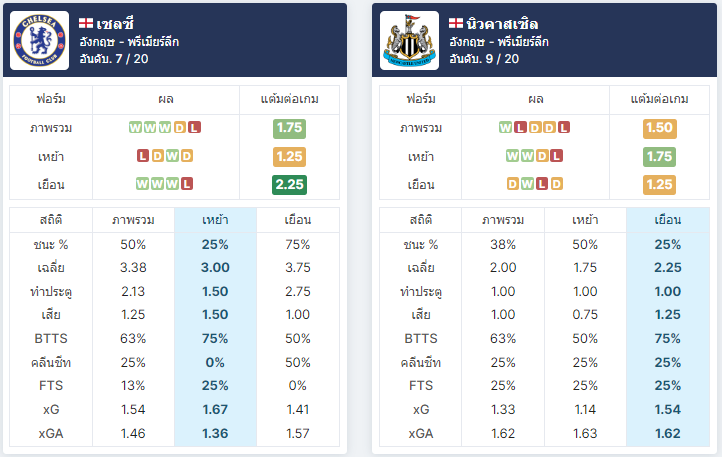The width and height of the screenshot is (722, 457).
Task: Select the highlighted เยือน column header for Newcastle
Action: [x=668, y=220]
